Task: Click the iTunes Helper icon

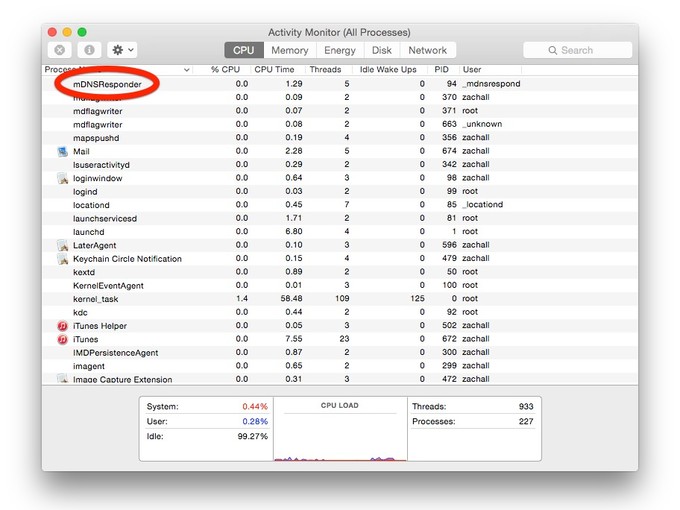Action: [62, 326]
